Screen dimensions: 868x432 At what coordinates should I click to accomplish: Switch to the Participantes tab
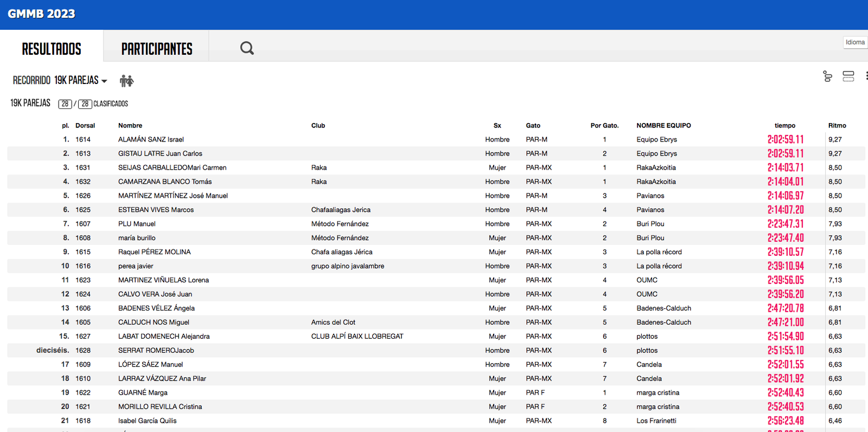point(156,49)
